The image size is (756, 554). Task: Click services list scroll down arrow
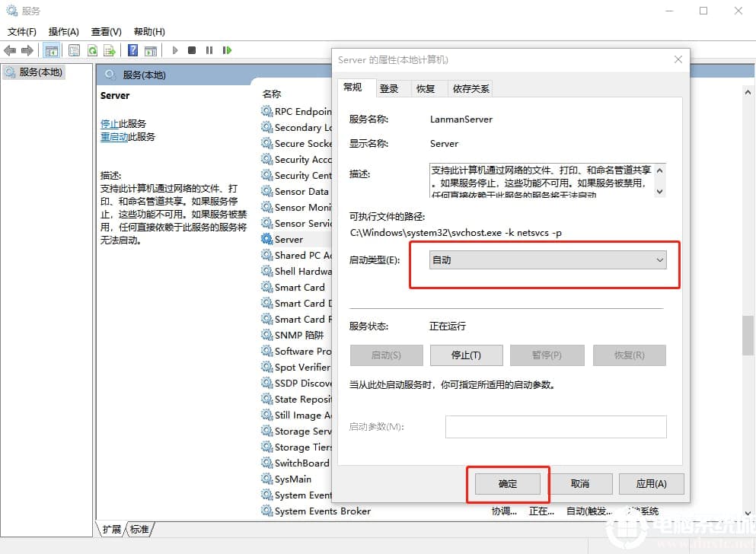pyautogui.click(x=748, y=513)
